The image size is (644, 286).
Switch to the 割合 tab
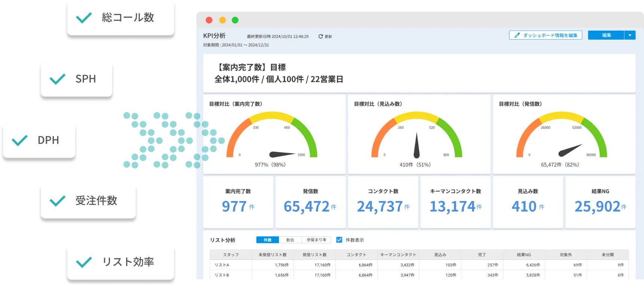click(x=290, y=240)
